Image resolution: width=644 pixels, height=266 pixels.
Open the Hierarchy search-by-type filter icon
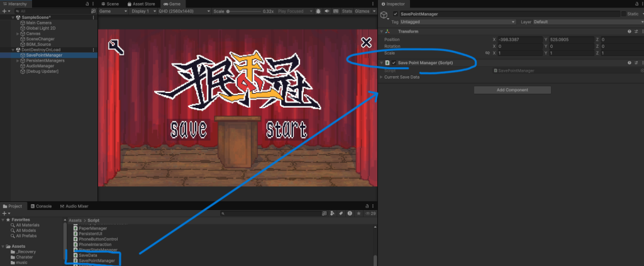pyautogui.click(x=93, y=11)
